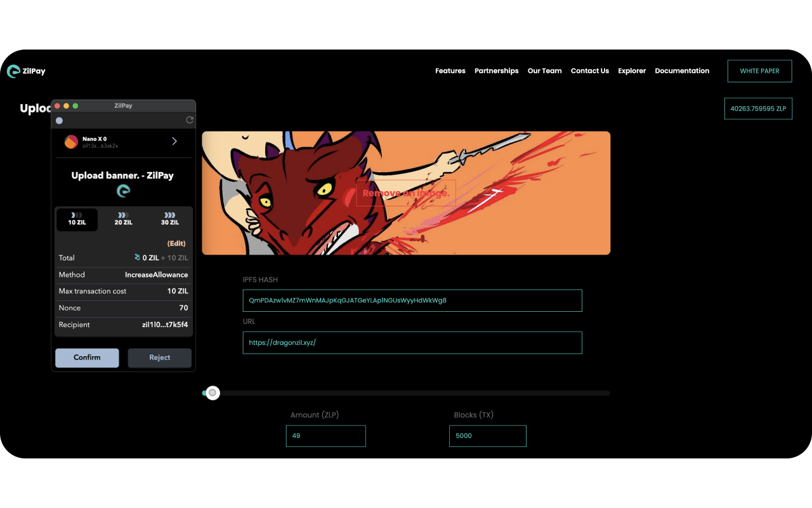
Task: Expand account details with the chevron arrow
Action: pyautogui.click(x=174, y=141)
